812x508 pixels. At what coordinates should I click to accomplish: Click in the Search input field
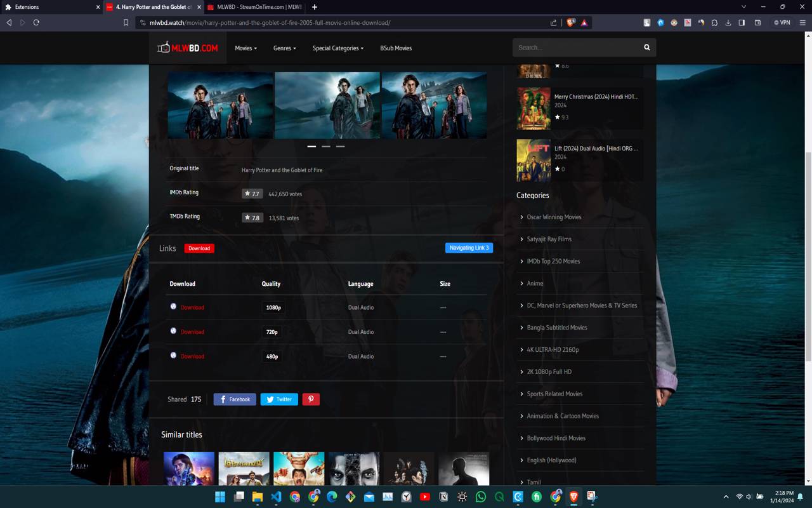pyautogui.click(x=576, y=48)
